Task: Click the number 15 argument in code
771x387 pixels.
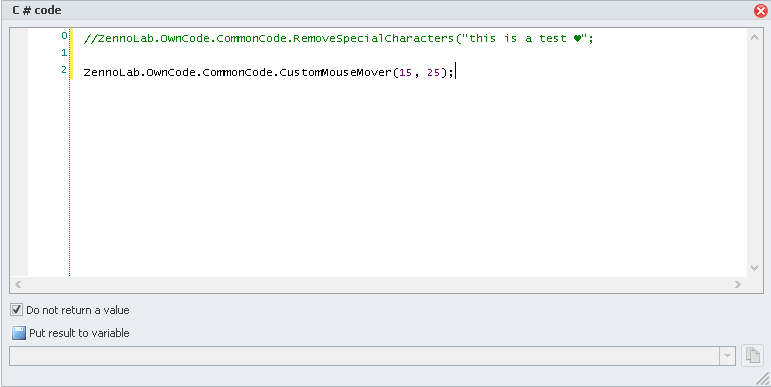Action: [405, 73]
